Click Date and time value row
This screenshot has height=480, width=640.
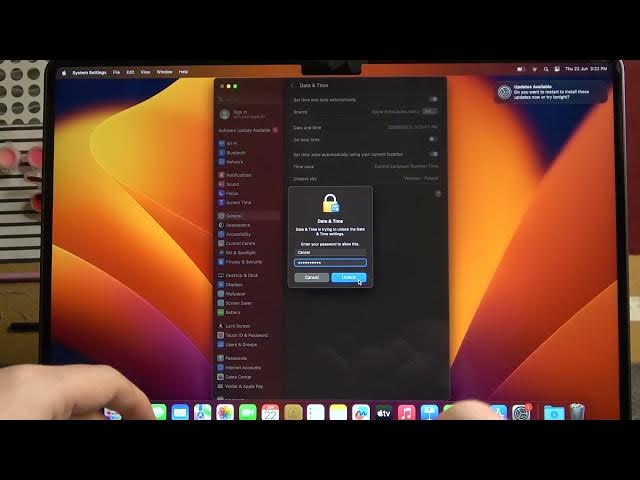pos(365,127)
